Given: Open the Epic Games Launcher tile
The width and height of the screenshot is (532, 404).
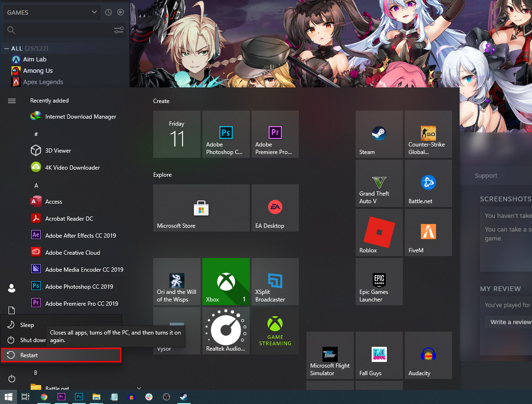Looking at the screenshot, I should [379, 282].
